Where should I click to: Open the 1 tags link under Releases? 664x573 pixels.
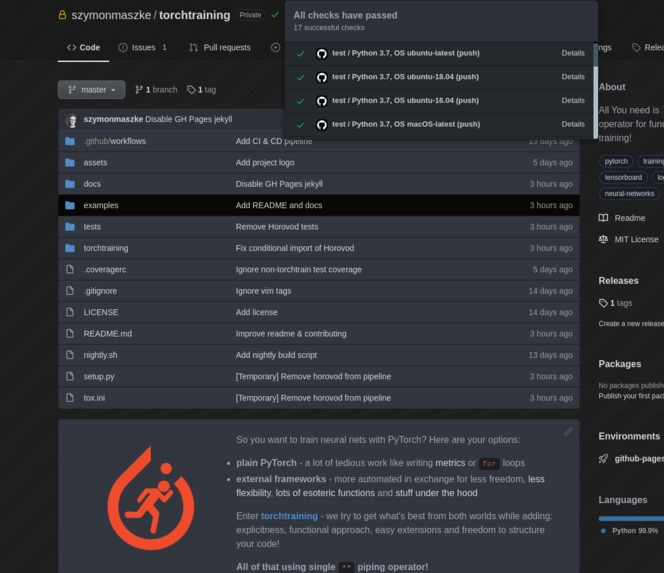coord(615,303)
